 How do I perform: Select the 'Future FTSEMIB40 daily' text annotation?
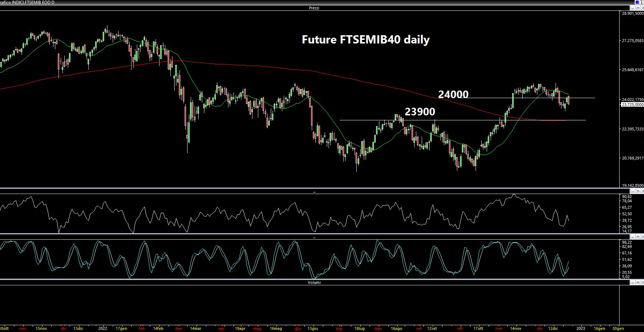[366, 40]
